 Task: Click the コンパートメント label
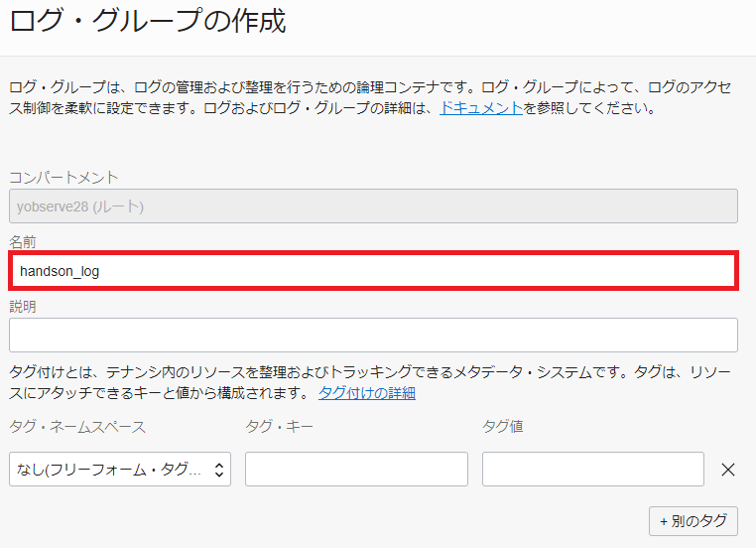[x=63, y=178]
